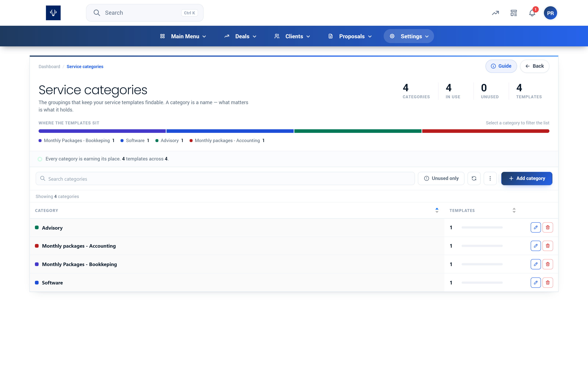
Task: Delete Monthly packages - Accounting category
Action: (x=548, y=246)
